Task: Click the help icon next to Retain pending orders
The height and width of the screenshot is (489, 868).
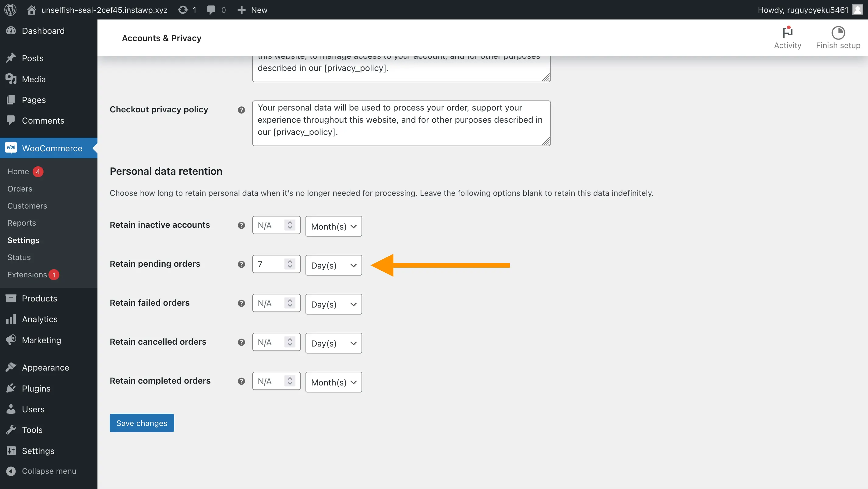Action: pyautogui.click(x=242, y=264)
